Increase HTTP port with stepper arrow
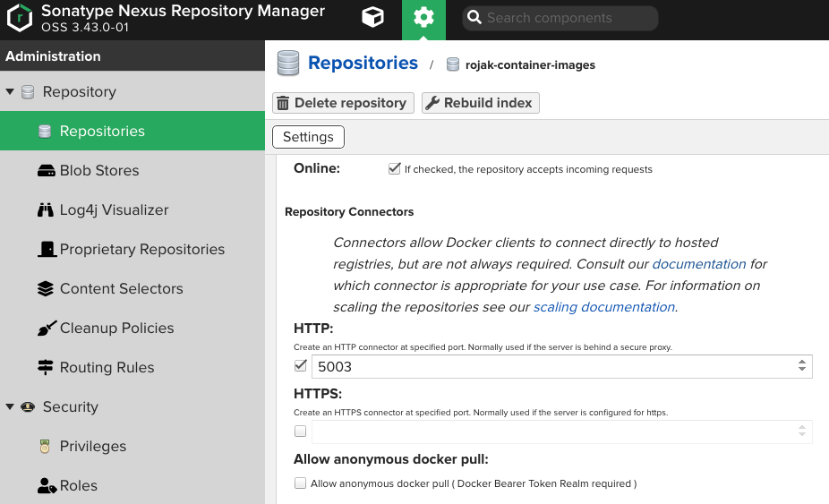 [x=802, y=362]
